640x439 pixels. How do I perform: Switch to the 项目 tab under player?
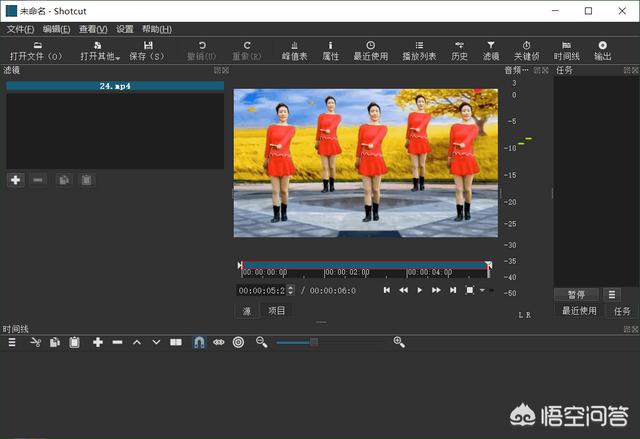click(x=277, y=311)
